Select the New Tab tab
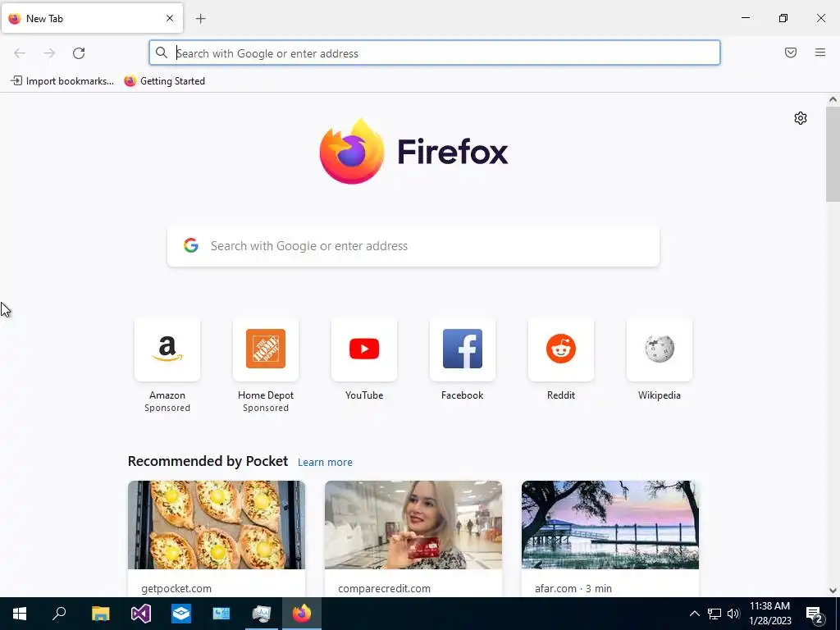The width and height of the screenshot is (840, 630). (x=92, y=18)
